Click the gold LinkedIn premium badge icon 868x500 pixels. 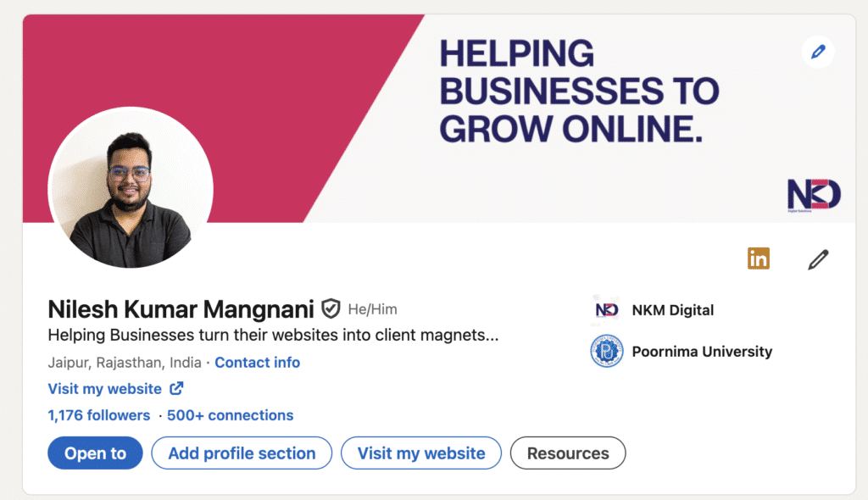click(759, 258)
